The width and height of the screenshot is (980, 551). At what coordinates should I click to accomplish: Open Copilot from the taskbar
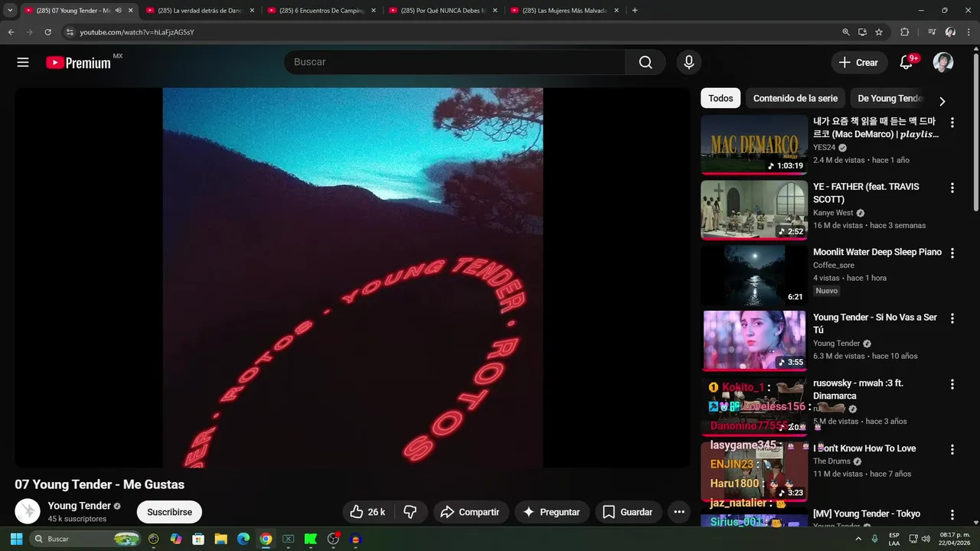pos(176,539)
